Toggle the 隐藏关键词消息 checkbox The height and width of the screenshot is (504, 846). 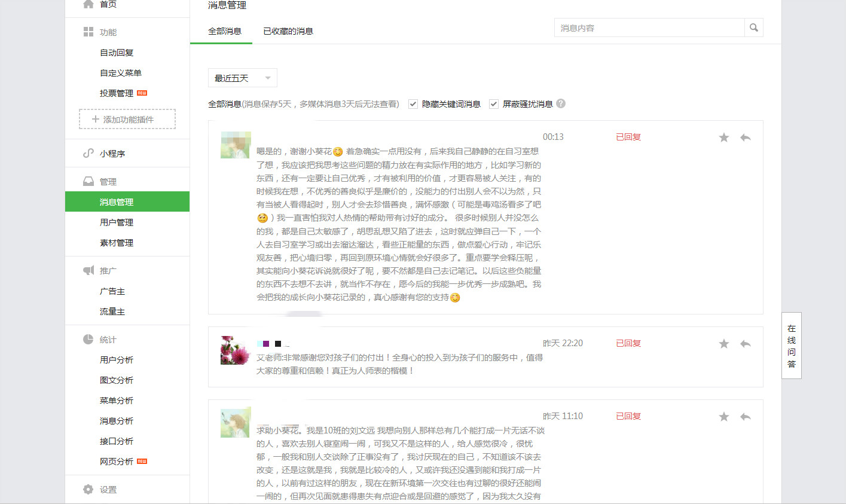(x=413, y=104)
